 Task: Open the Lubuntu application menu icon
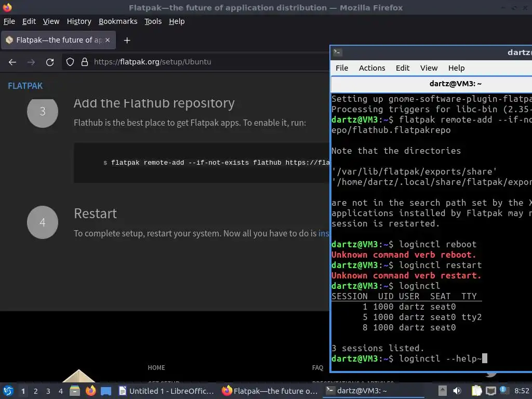[x=8, y=391]
